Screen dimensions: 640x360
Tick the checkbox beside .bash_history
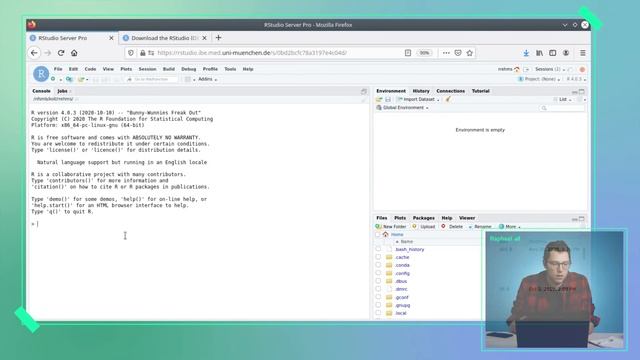tap(378, 249)
